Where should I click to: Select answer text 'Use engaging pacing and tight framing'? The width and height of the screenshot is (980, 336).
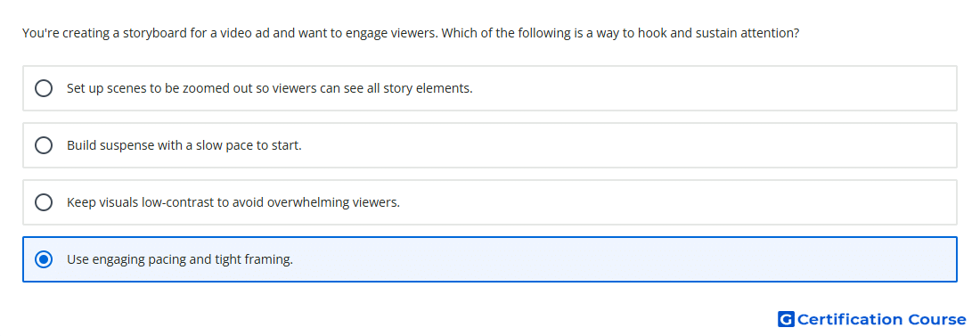point(180,259)
